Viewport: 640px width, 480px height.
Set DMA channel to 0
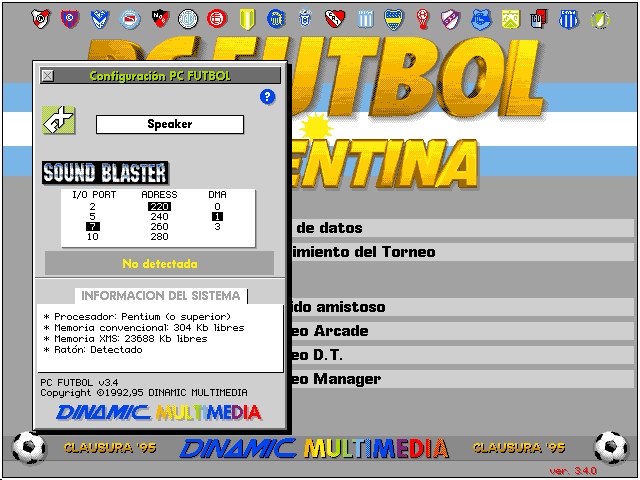pos(218,207)
